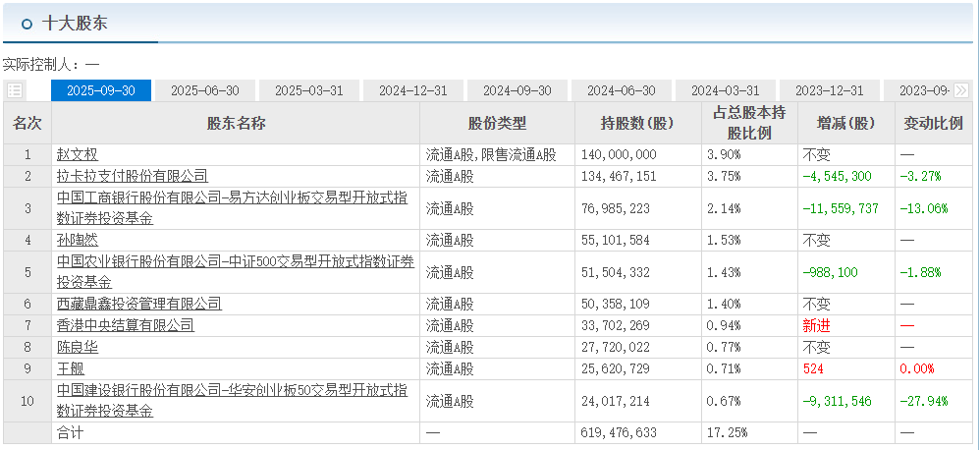Select the share count 24,017,214
Screen dimensions: 980x450
pyautogui.click(x=616, y=401)
